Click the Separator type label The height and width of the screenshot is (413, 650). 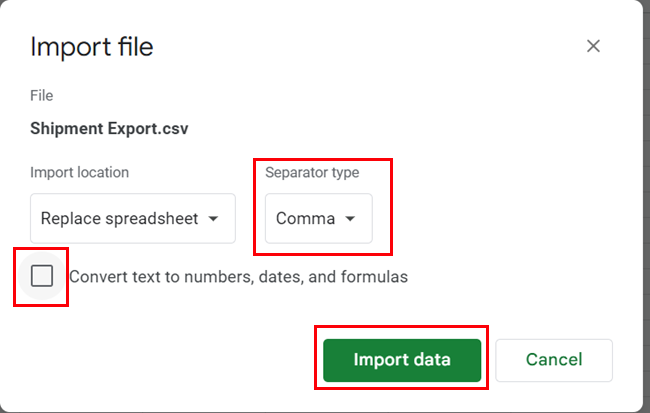point(312,172)
